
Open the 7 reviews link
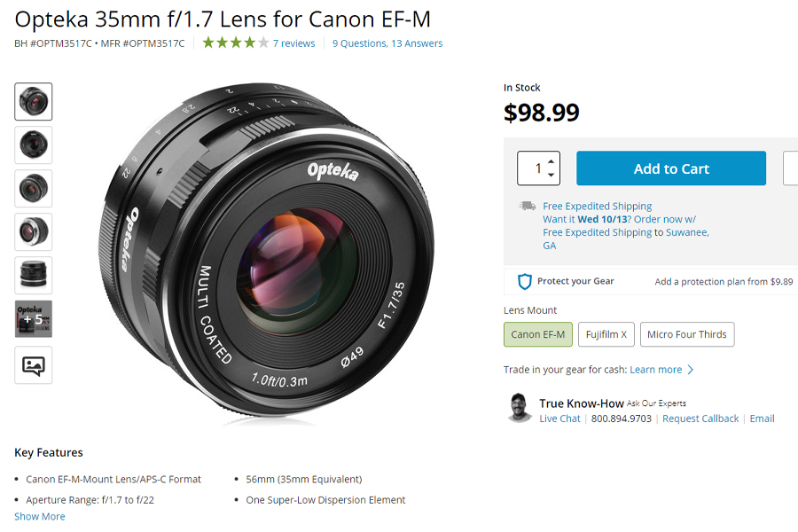(x=293, y=43)
